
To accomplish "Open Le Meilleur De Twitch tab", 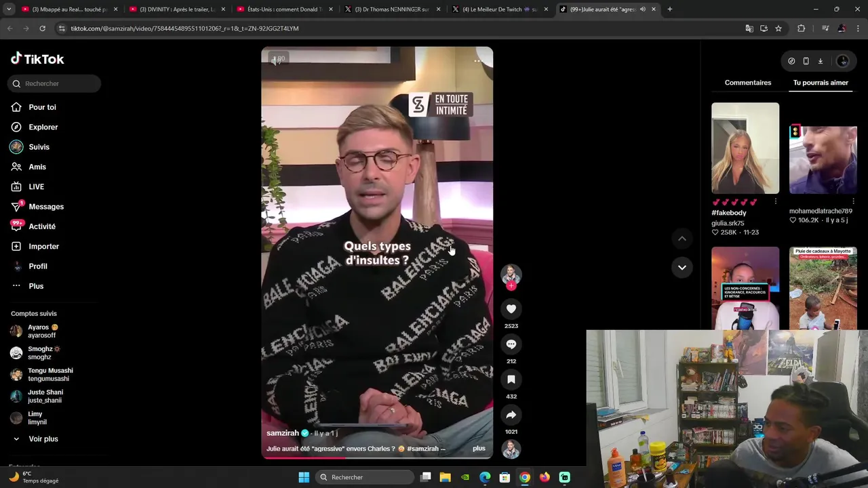I will click(x=500, y=9).
